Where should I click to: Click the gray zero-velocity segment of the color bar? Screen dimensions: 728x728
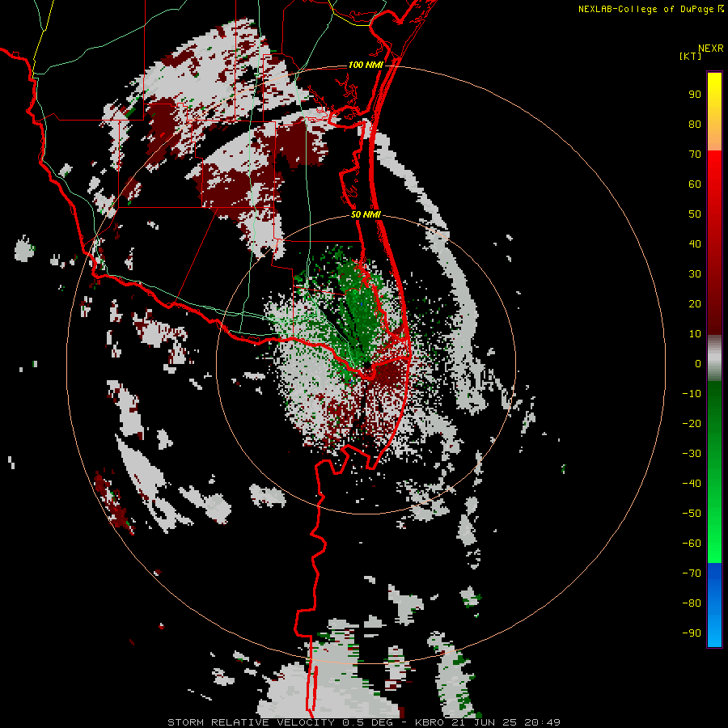tap(714, 358)
